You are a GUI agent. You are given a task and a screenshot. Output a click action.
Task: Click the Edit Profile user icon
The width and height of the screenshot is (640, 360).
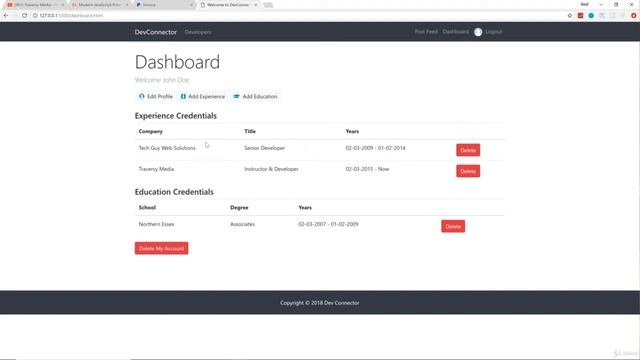pyautogui.click(x=142, y=96)
